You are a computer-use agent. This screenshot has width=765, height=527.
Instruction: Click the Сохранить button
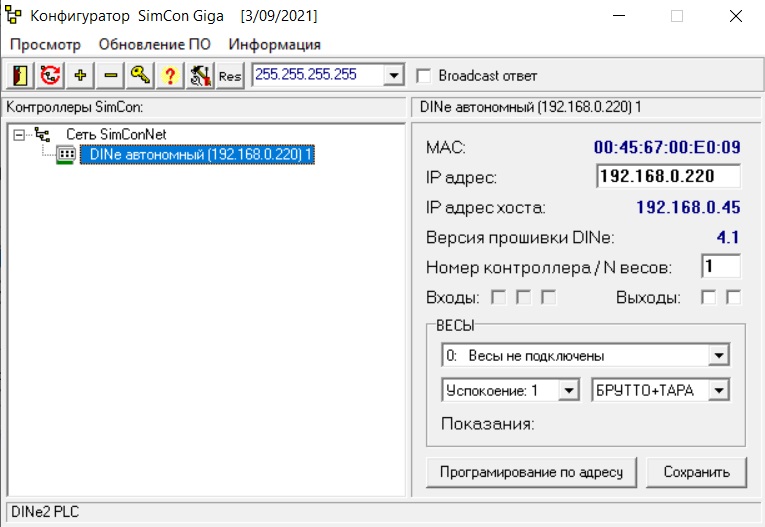click(x=697, y=472)
